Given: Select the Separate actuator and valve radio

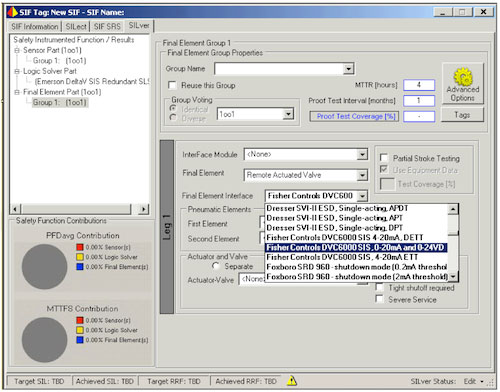Looking at the screenshot, I should coord(216,266).
